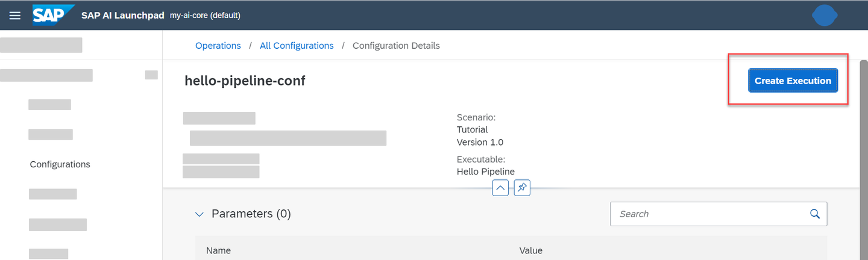Collapse the Parameters (0) section chevron
Viewport: 868px width, 260px height.
[x=200, y=214]
